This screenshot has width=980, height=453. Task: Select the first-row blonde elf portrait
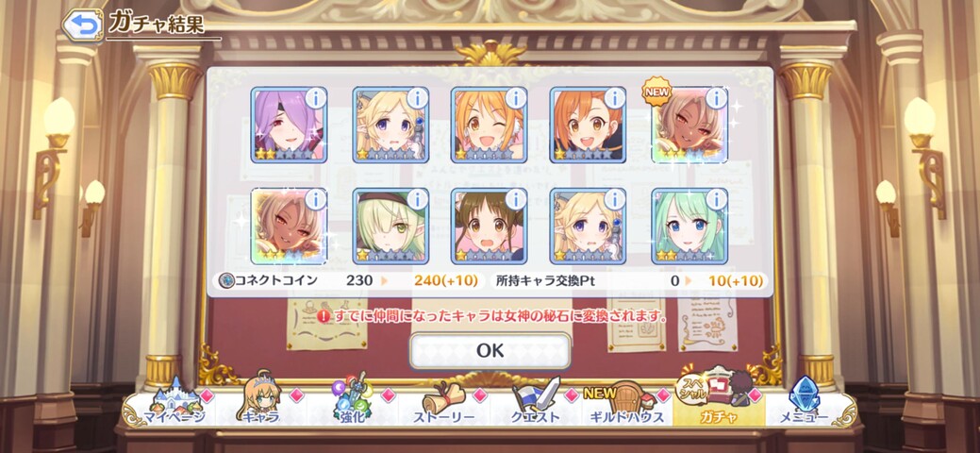click(390, 125)
